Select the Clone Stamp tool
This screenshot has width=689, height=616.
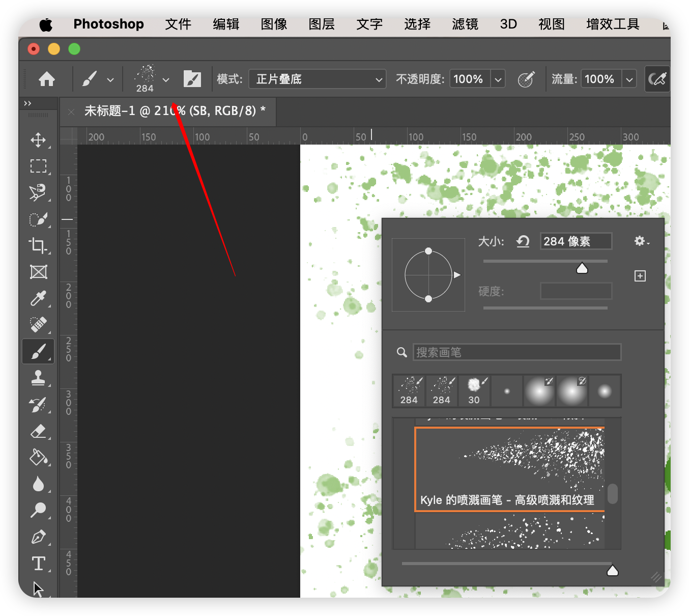point(38,378)
